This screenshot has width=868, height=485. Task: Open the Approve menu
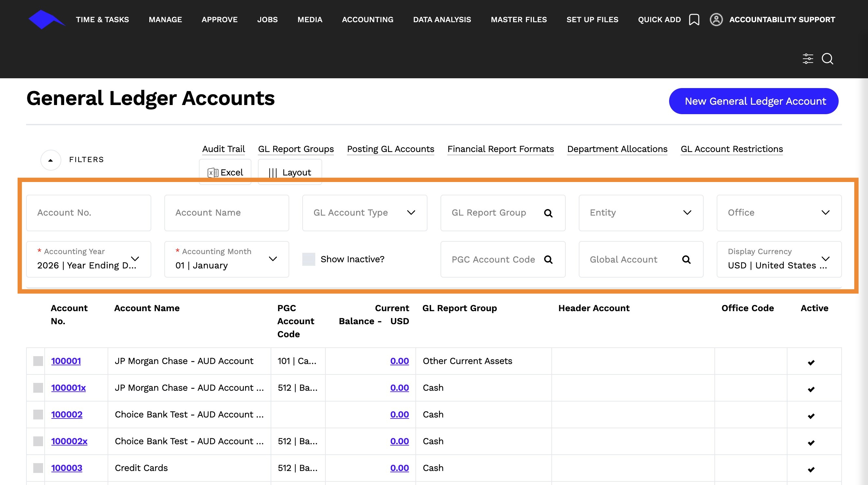220,20
